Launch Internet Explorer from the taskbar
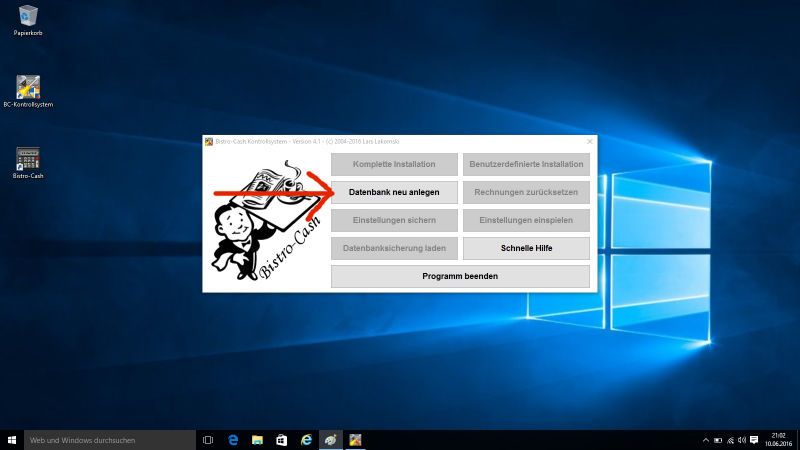This screenshot has width=800, height=450. click(x=306, y=440)
